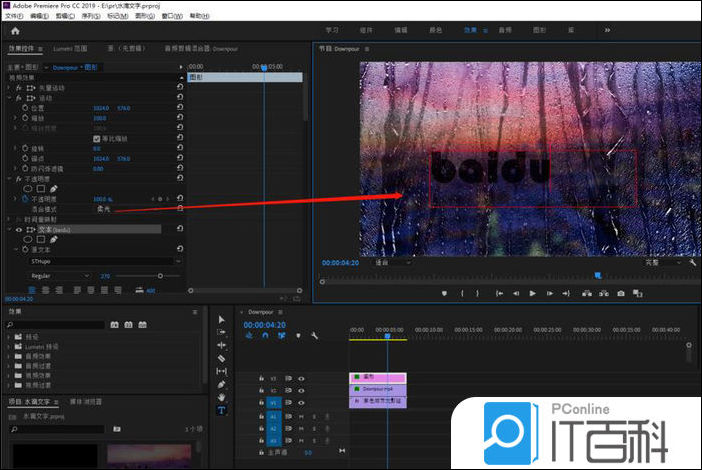The width and height of the screenshot is (702, 470).
Task: Select the Razor tool
Action: 221,358
